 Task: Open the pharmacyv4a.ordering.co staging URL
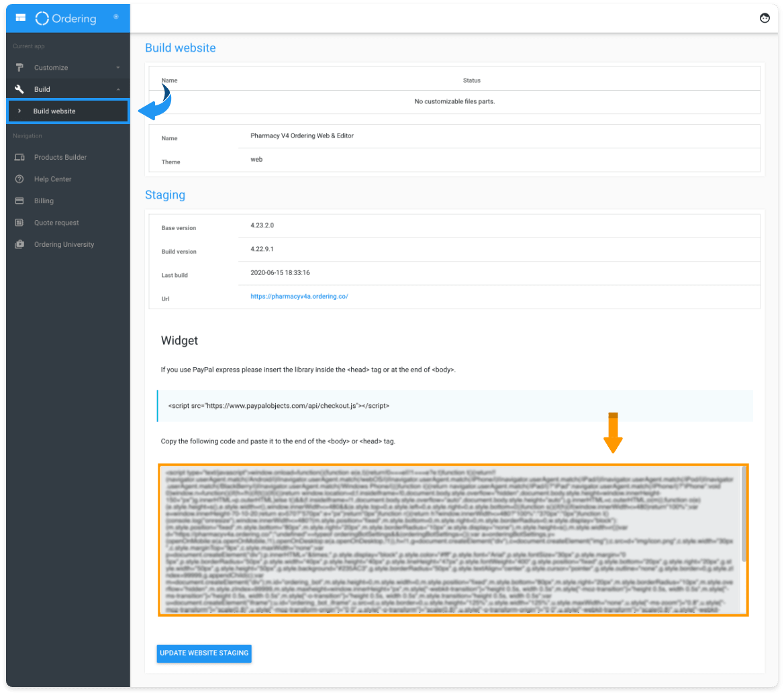point(299,297)
